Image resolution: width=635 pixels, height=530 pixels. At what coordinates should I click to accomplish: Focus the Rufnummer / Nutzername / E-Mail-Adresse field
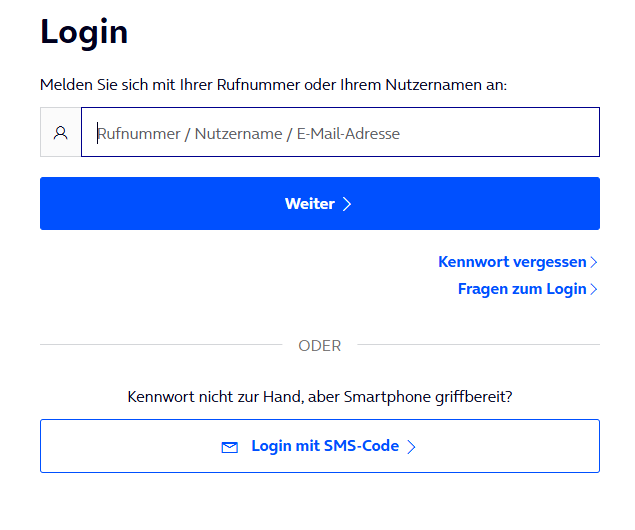tap(340, 132)
